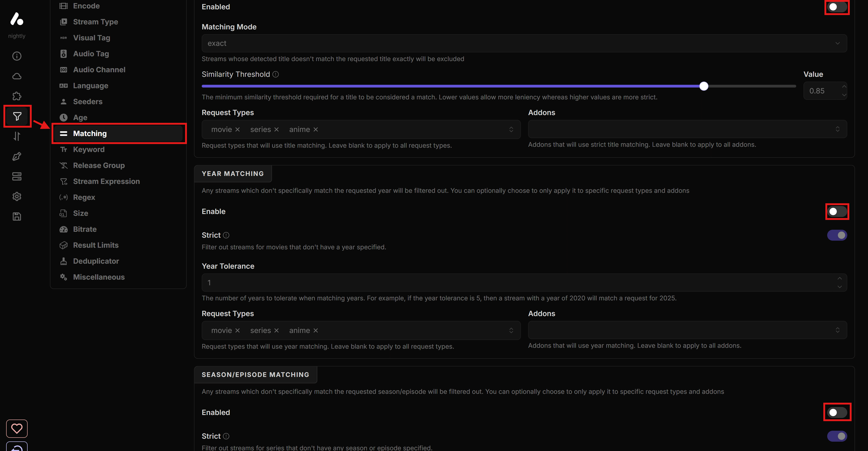Open the filter settings panel
This screenshot has height=451, width=868.
tap(16, 116)
